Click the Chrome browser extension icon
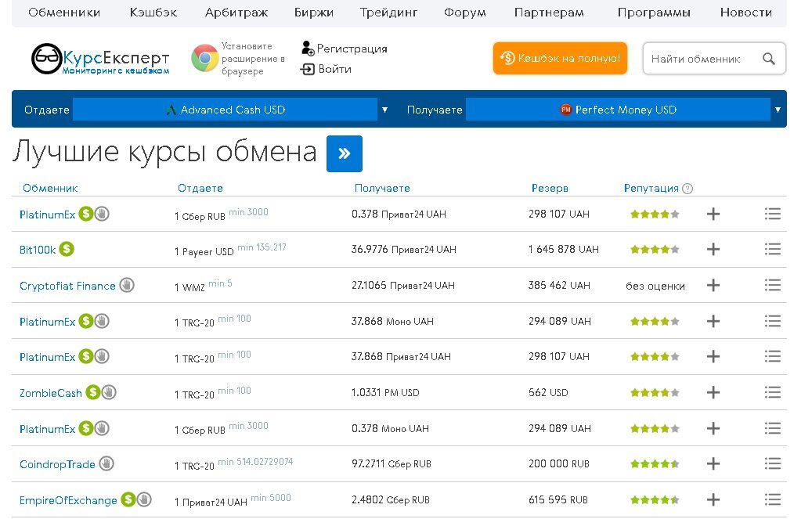Viewport: 812px width, 519px height. coord(204,58)
